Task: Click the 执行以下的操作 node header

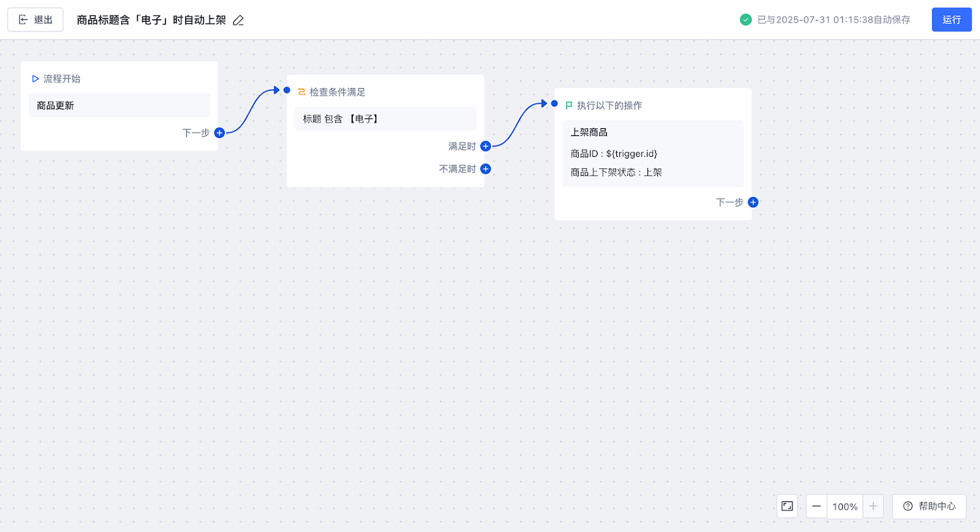Action: [x=609, y=105]
